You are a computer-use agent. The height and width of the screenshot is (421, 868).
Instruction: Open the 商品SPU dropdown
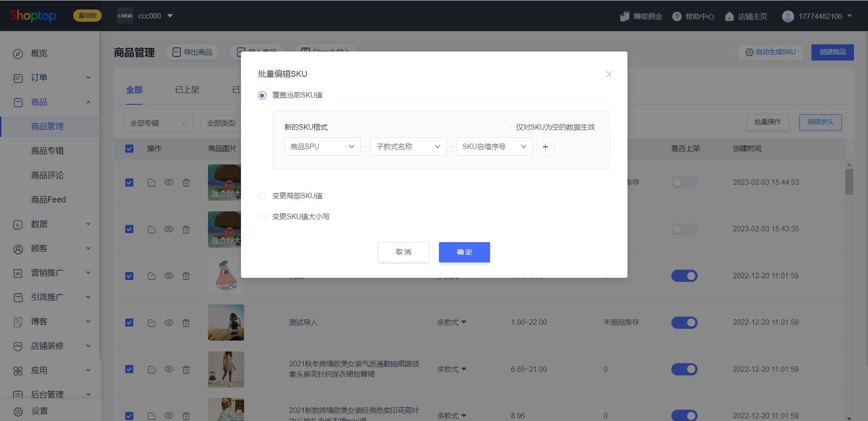322,147
